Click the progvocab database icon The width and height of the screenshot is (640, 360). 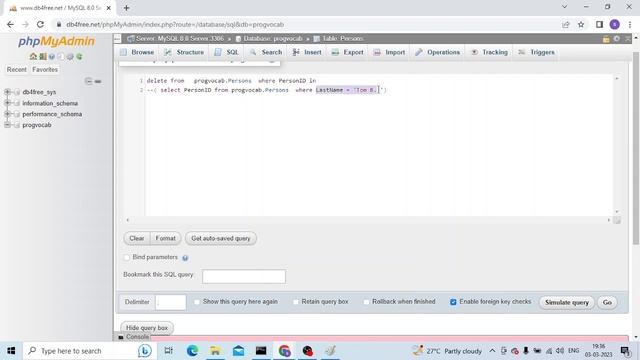[x=17, y=125]
